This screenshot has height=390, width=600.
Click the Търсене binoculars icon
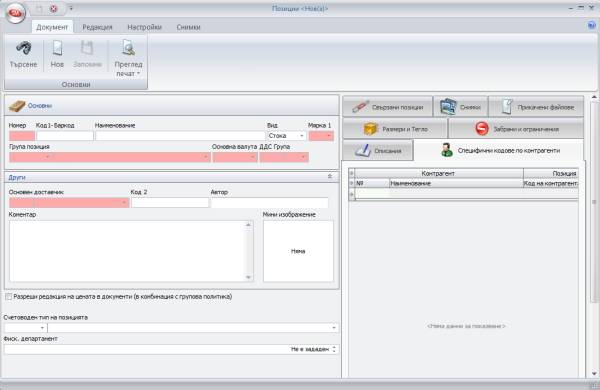pyautogui.click(x=23, y=48)
